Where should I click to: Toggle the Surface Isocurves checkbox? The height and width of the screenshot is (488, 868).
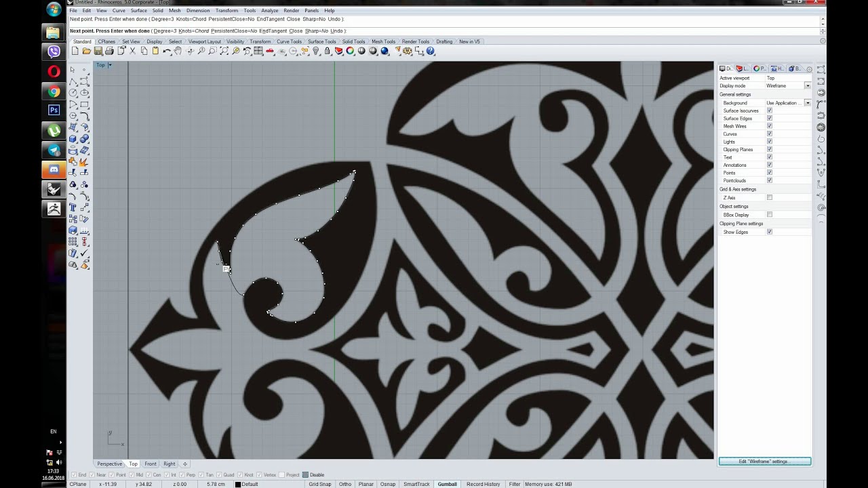[x=769, y=110]
